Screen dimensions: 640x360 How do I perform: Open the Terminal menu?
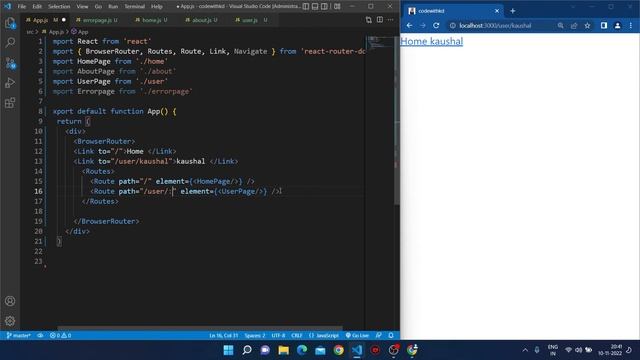pyautogui.click(x=135, y=7)
